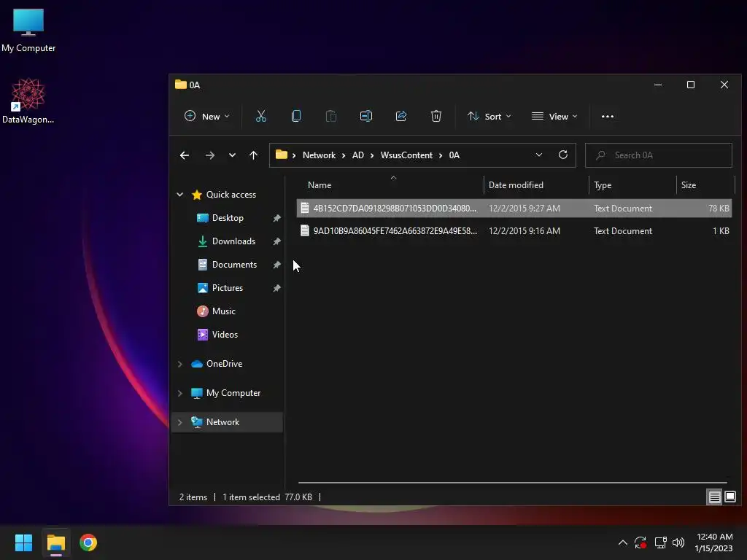Open the New item dropdown

click(207, 116)
